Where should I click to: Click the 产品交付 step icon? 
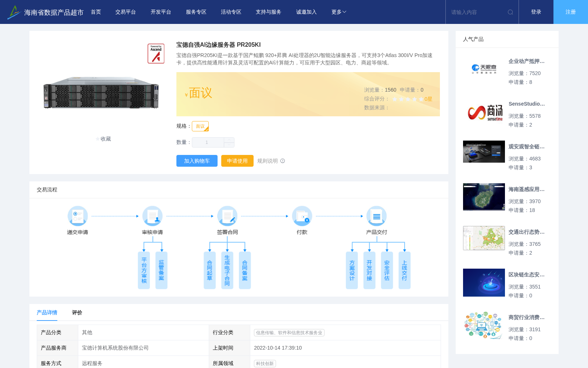(x=377, y=216)
